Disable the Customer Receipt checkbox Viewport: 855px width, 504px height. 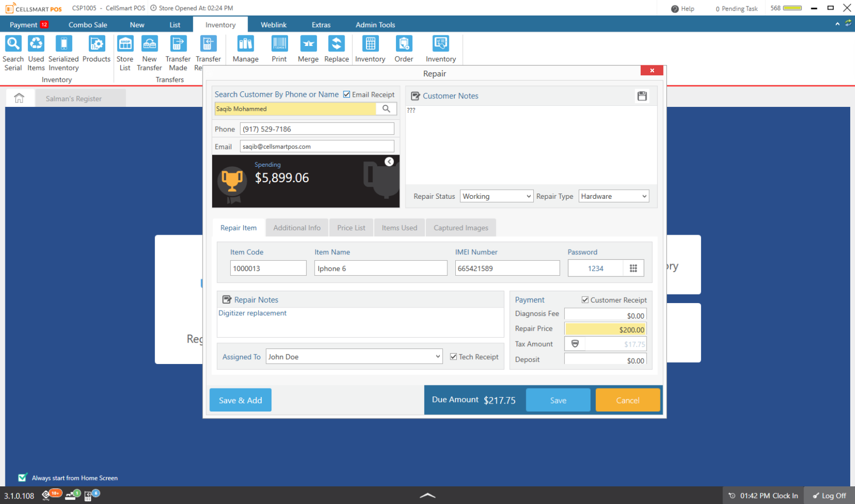(585, 300)
